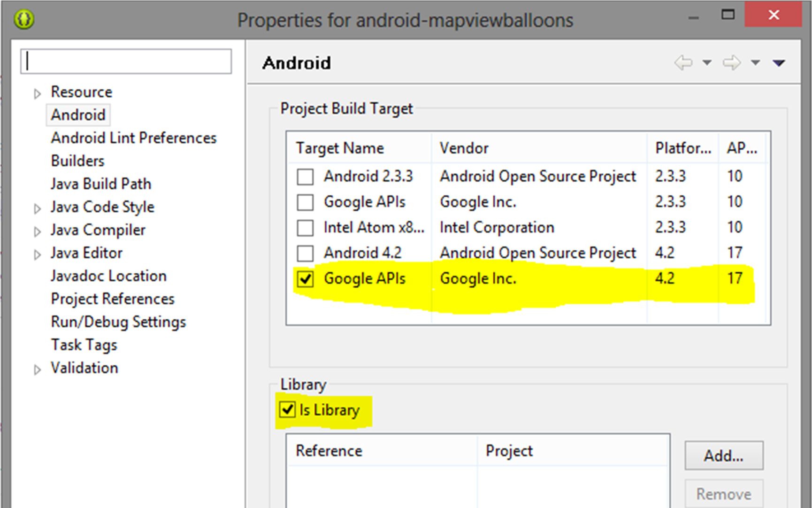Check the Intel Atom x86 target checkbox
Image resolution: width=812 pixels, height=508 pixels.
305,228
